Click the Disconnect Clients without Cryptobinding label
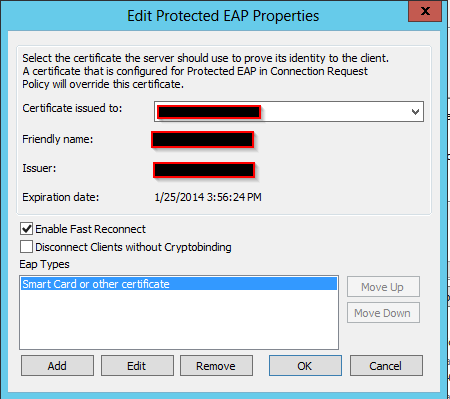 point(133,247)
